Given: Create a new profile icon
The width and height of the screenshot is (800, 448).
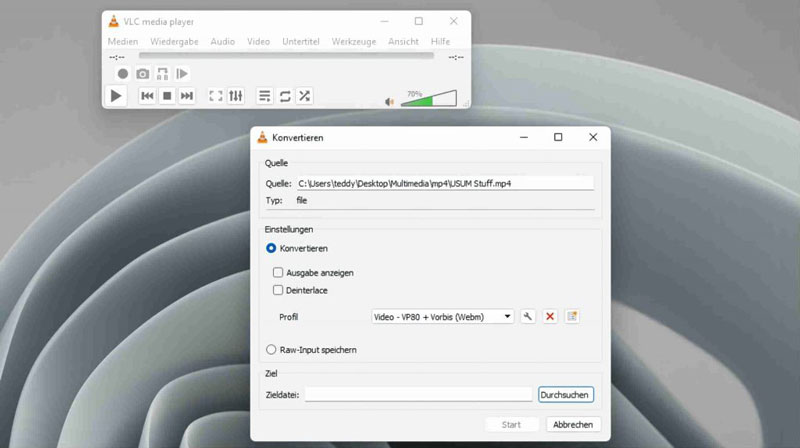Looking at the screenshot, I should (x=572, y=316).
